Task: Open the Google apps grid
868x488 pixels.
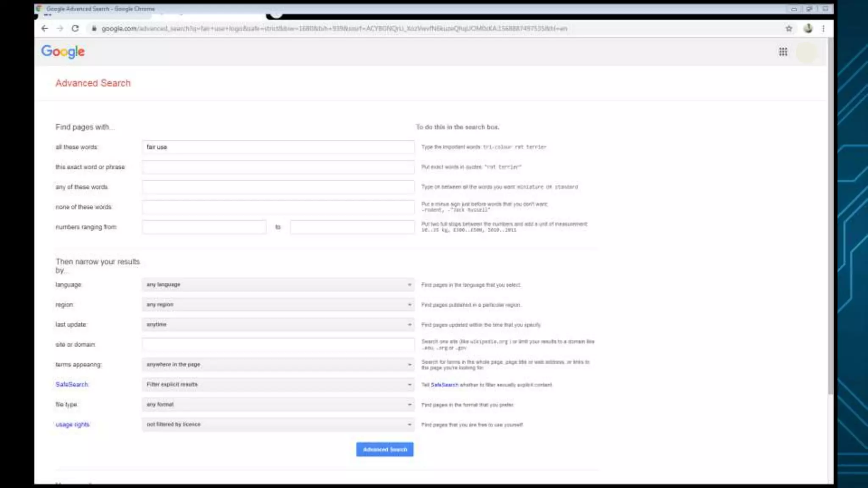Action: point(783,52)
